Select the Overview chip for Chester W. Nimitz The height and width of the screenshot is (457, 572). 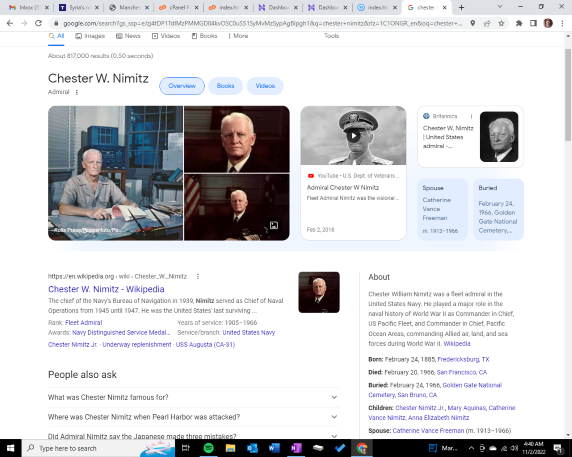pos(182,86)
